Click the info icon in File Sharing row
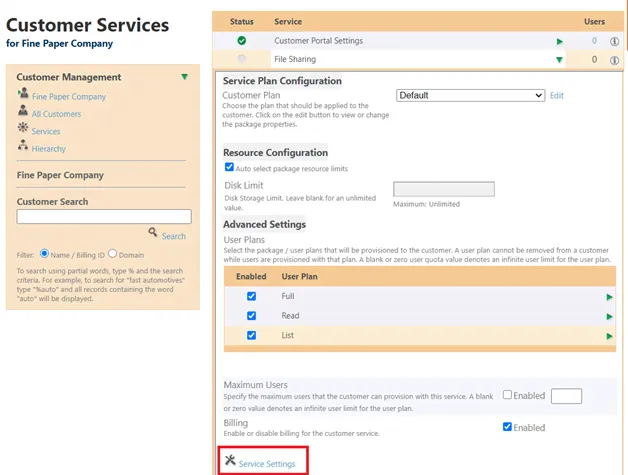This screenshot has width=628, height=475. click(x=614, y=60)
